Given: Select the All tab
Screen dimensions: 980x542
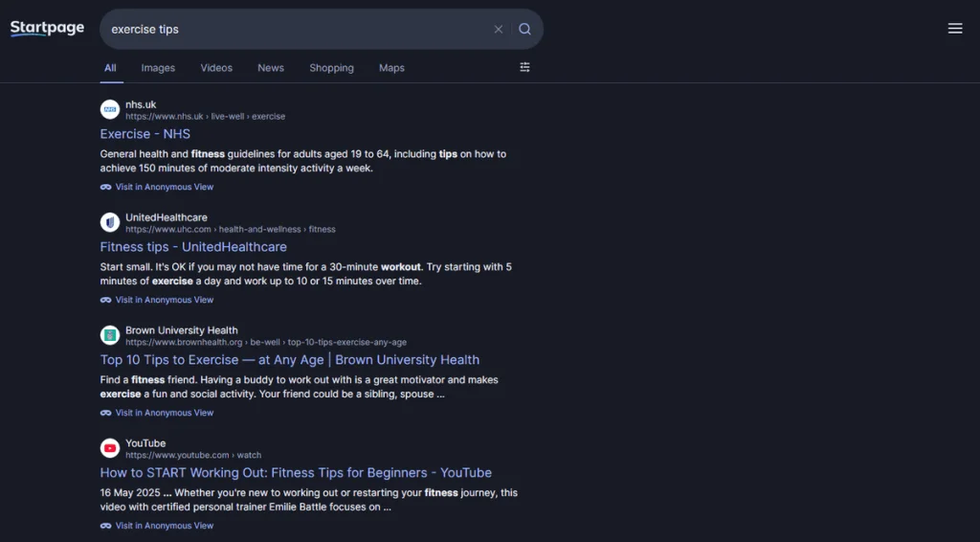Looking at the screenshot, I should click(110, 68).
